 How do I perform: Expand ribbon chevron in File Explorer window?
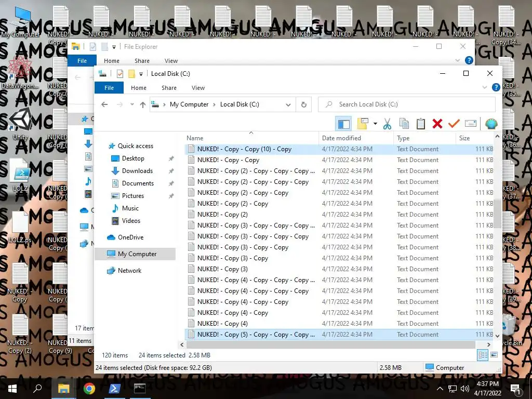(x=457, y=60)
